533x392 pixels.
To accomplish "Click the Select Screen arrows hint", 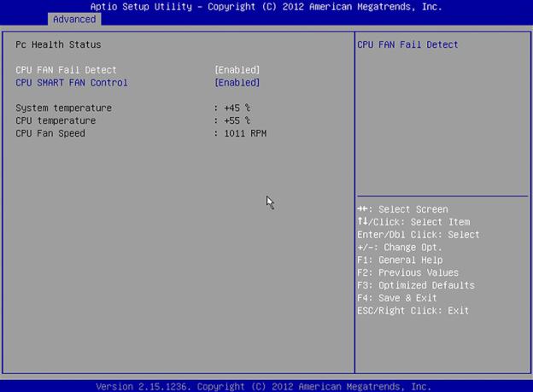I will click(x=402, y=209).
